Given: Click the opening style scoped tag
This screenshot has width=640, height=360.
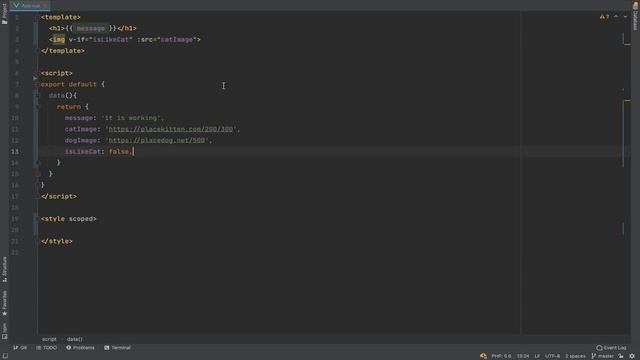Looking at the screenshot, I should [69, 219].
